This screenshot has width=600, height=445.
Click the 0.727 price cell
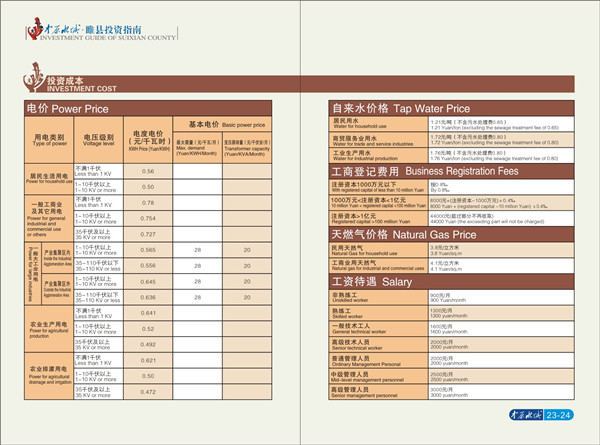pyautogui.click(x=148, y=234)
